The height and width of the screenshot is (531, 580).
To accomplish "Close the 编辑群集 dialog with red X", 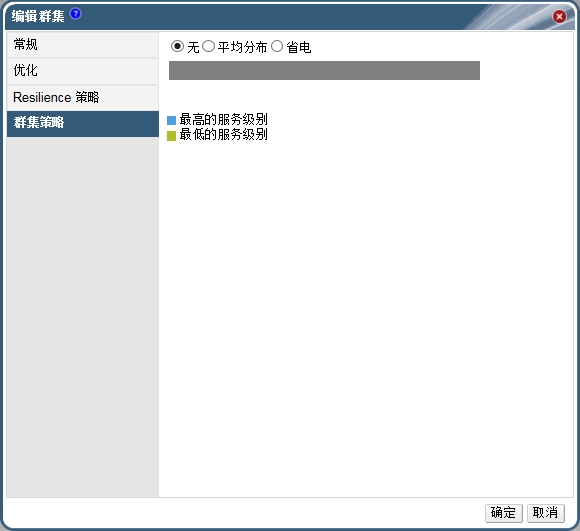I will click(559, 16).
